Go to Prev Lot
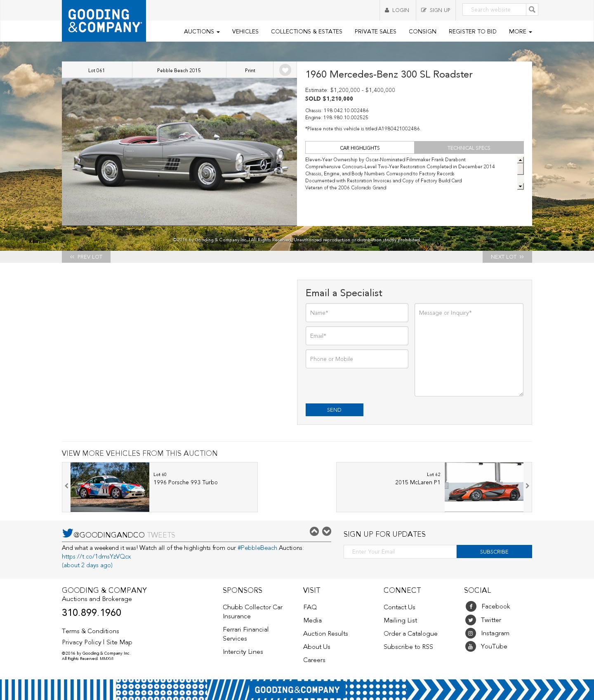This screenshot has height=700, width=594. pos(86,257)
